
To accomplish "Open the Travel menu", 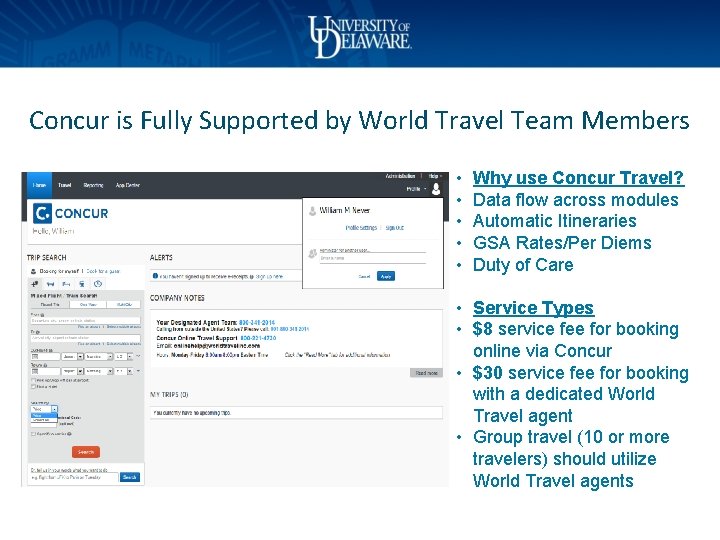I will click(65, 185).
